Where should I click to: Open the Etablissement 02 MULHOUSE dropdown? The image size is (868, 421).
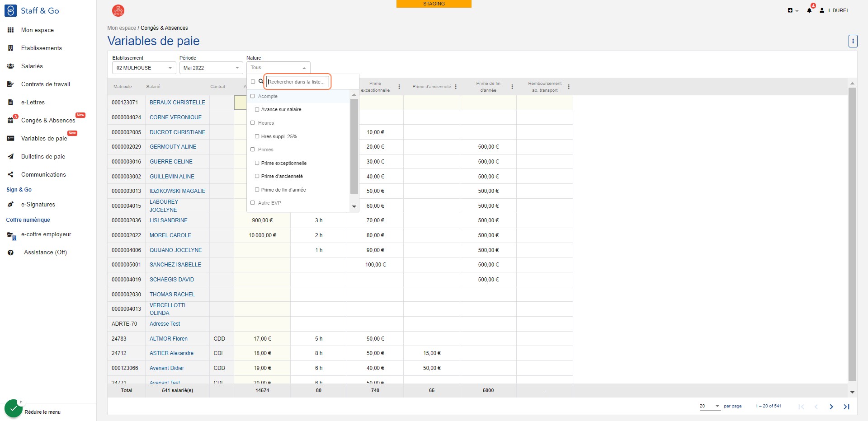[x=144, y=68]
